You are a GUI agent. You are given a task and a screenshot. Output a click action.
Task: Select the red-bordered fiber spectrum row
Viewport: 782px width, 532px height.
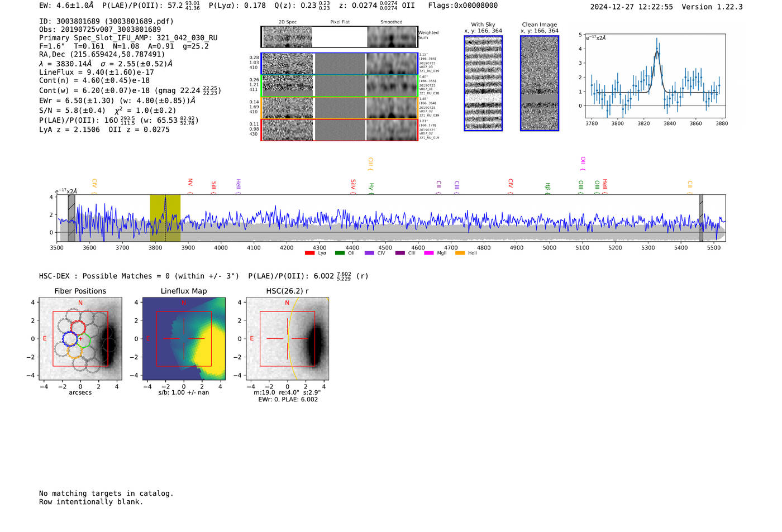click(339, 130)
